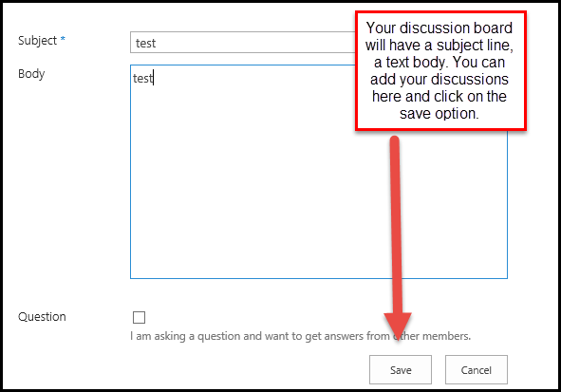Click "I am asking a question" description text
This screenshot has width=561, height=392.
(185, 336)
